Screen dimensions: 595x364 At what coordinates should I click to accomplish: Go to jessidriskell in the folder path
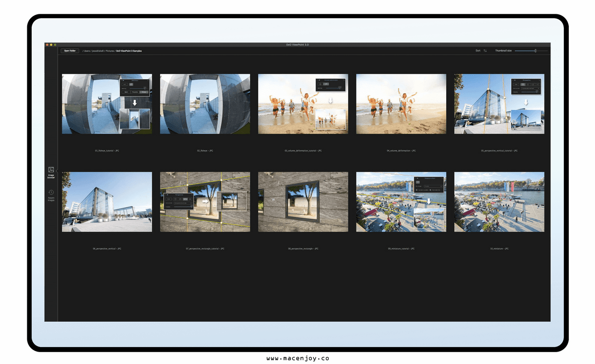tap(98, 51)
